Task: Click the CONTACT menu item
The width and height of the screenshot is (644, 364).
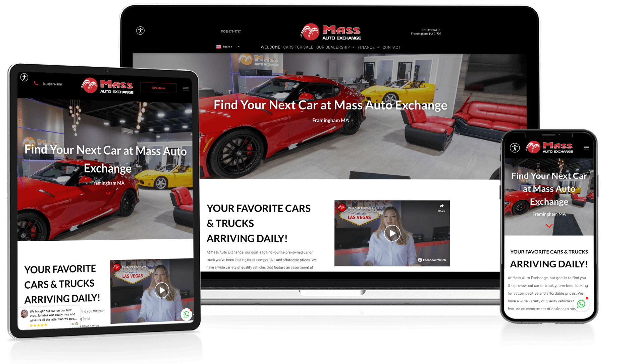Action: 391,47
